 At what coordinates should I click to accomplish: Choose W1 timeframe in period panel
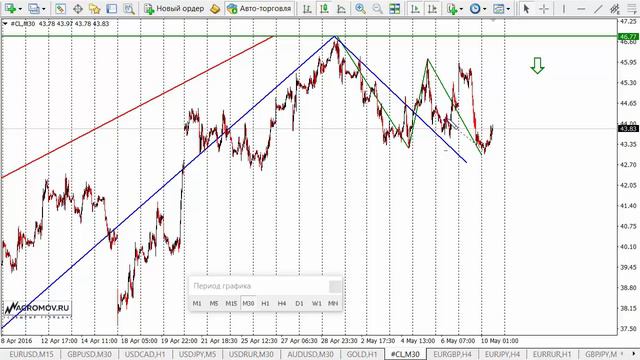tap(316, 303)
